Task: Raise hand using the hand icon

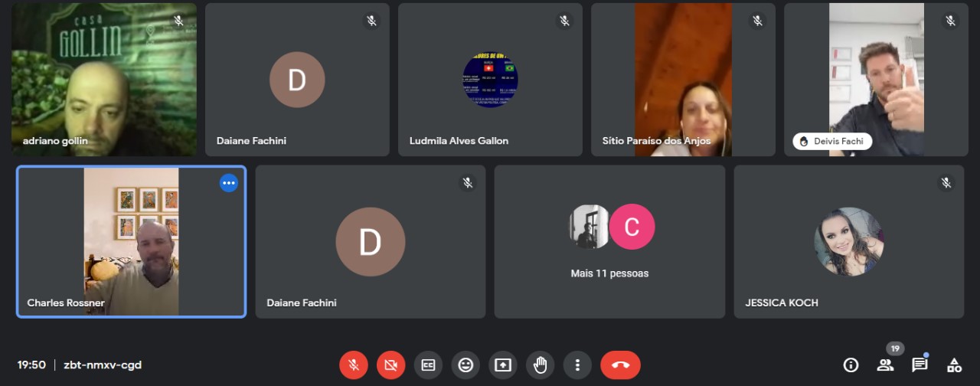Action: [541, 365]
